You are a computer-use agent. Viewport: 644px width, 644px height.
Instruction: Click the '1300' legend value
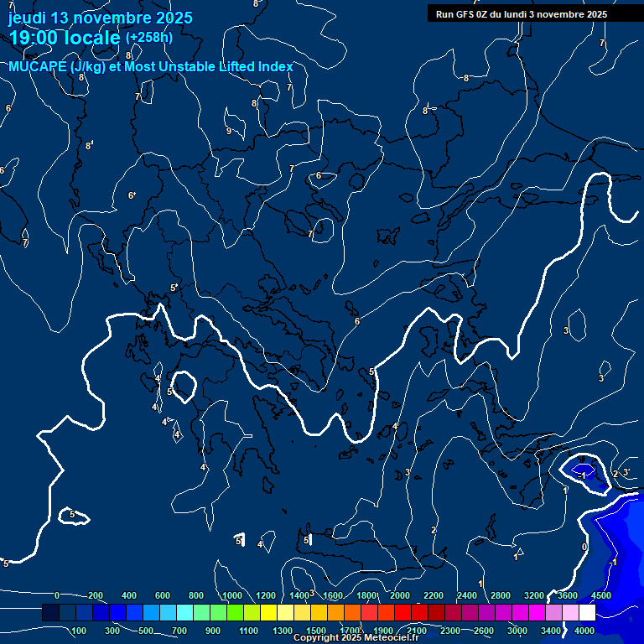click(x=283, y=631)
